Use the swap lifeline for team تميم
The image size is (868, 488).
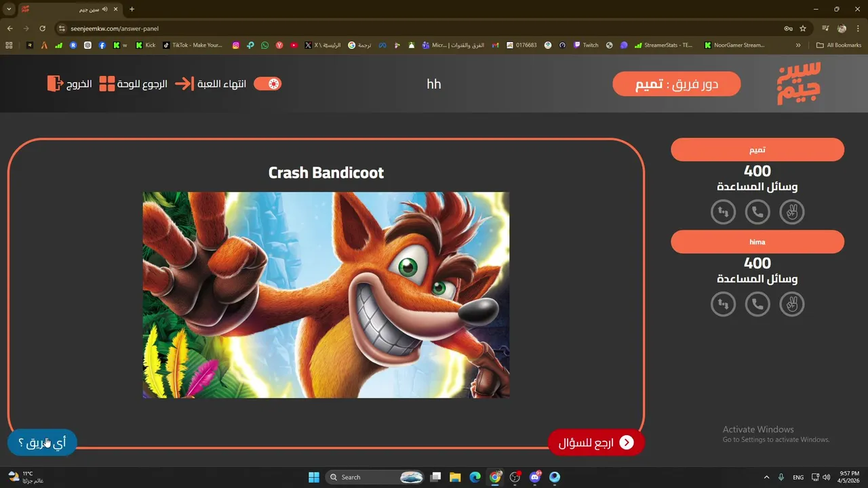(724, 212)
